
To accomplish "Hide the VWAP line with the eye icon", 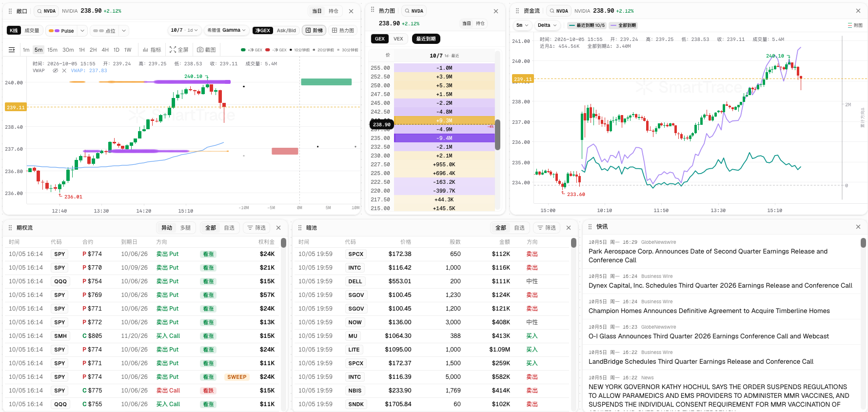I will pos(56,71).
